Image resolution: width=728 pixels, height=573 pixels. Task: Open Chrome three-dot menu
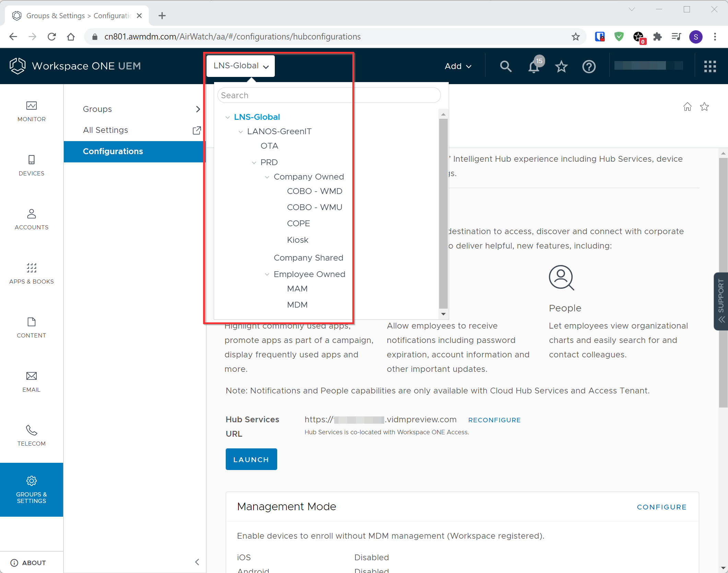[715, 37]
